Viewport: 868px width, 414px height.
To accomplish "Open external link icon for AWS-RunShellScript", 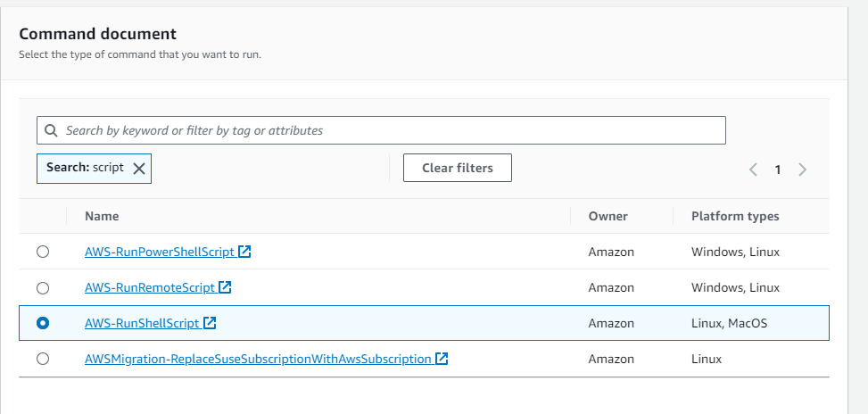I will coord(210,323).
